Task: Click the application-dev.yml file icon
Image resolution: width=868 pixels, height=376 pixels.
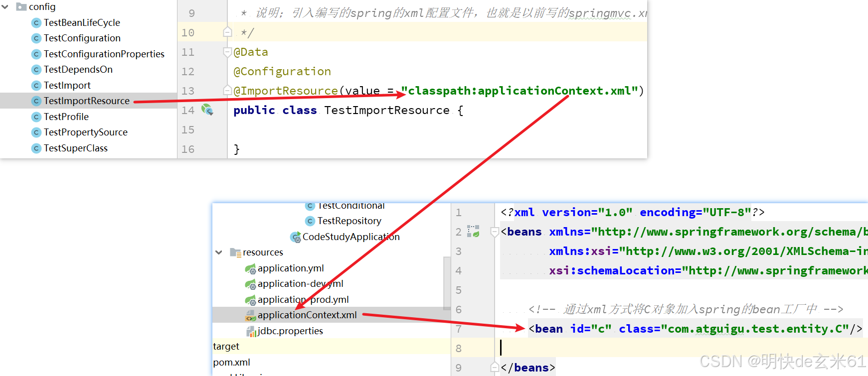Action: [250, 284]
